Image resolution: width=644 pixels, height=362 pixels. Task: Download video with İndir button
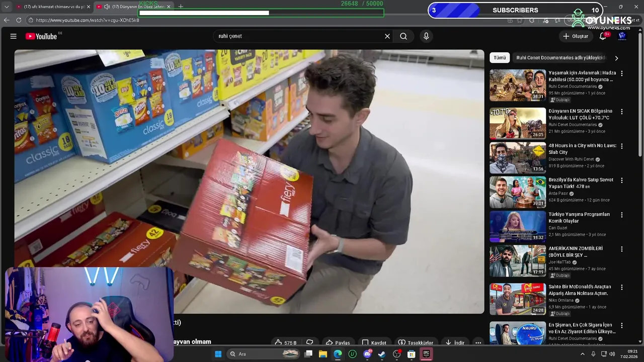click(x=455, y=342)
